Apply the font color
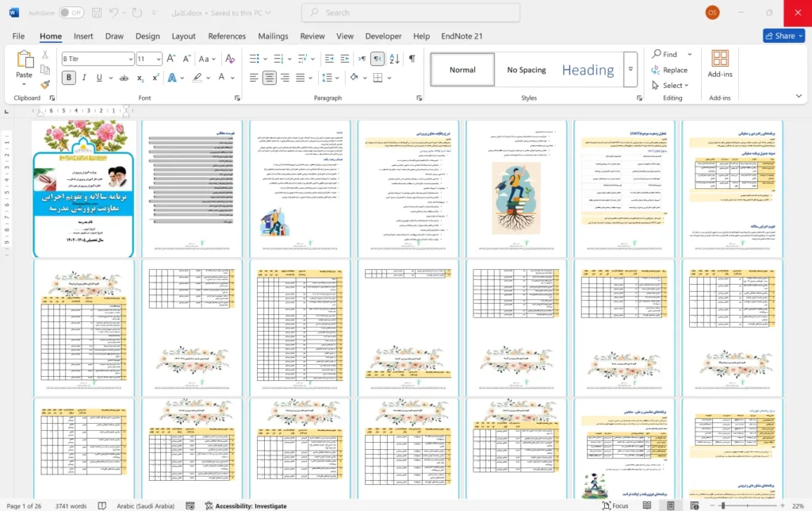The height and width of the screenshot is (511, 812). point(221,78)
